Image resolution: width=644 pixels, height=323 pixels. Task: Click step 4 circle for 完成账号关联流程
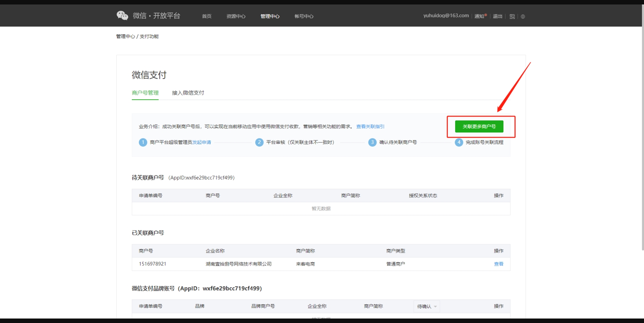pos(459,142)
